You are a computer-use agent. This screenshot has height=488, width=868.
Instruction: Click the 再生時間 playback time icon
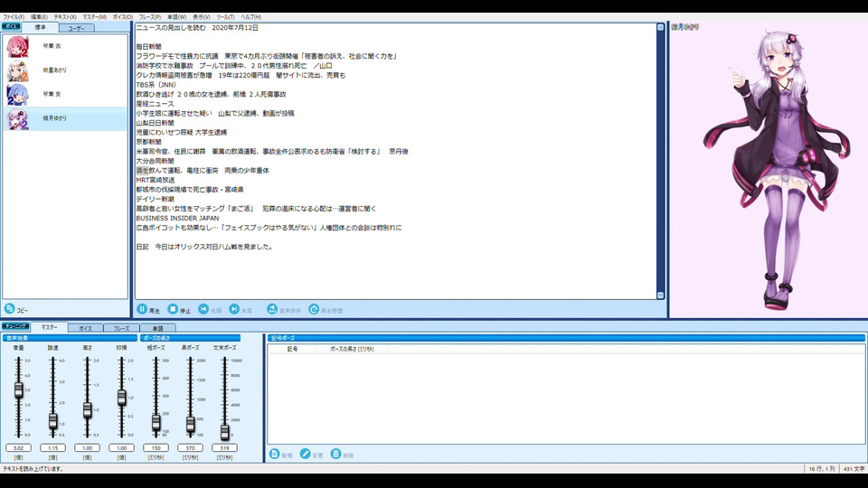tap(314, 309)
